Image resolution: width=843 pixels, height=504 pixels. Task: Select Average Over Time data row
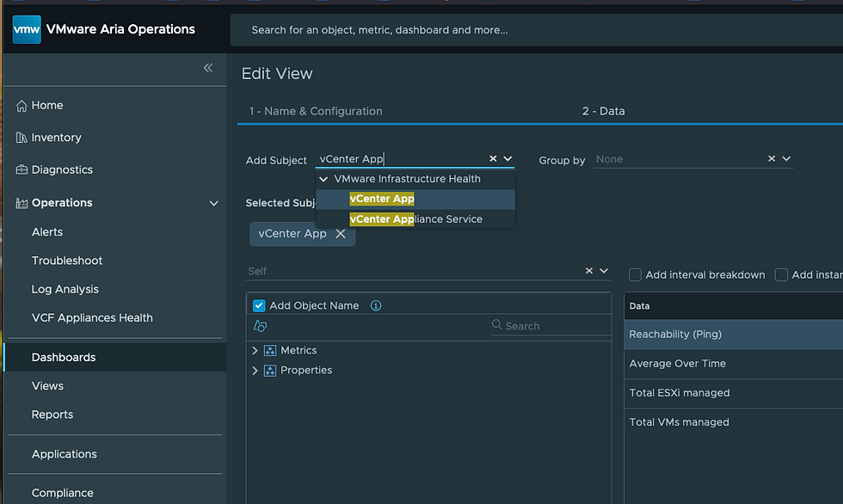733,364
